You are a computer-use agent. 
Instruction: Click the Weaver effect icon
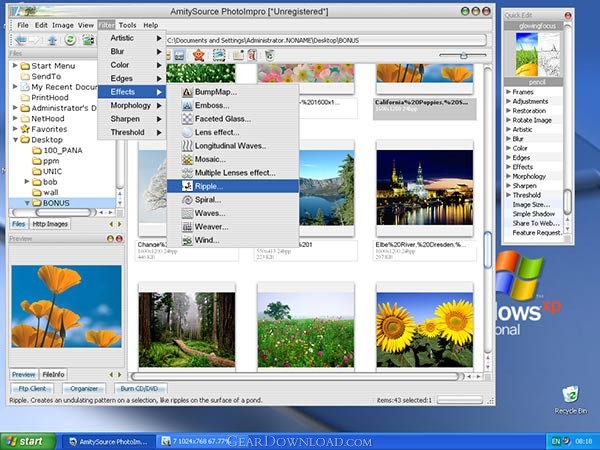tap(187, 227)
